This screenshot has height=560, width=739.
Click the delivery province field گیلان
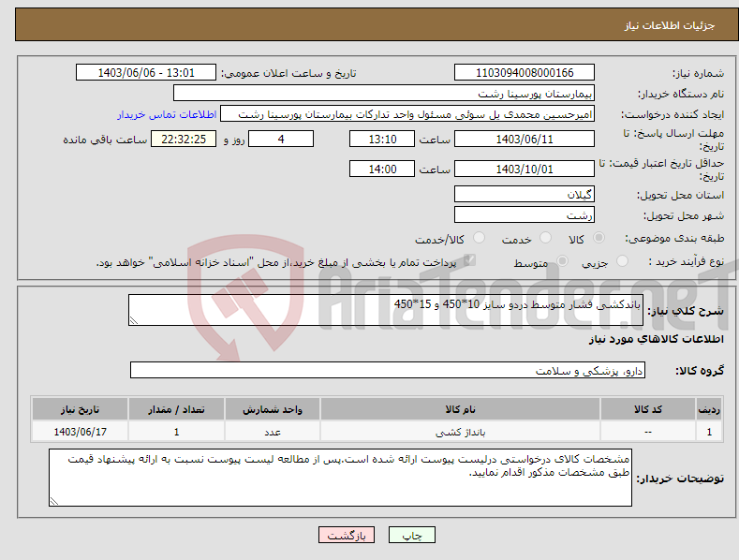[525, 194]
